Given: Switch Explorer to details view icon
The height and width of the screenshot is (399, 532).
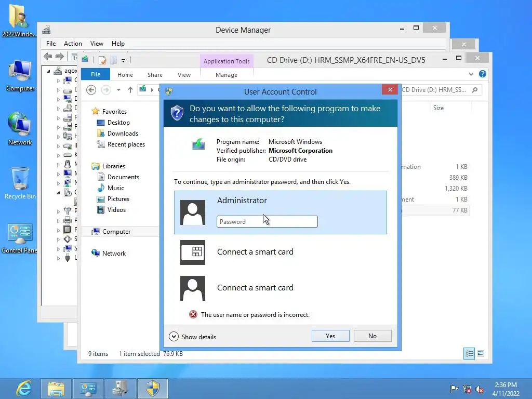Looking at the screenshot, I should coord(469,353).
